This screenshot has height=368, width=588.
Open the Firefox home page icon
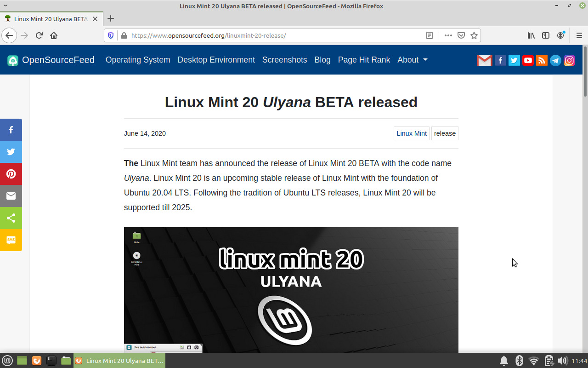(54, 35)
